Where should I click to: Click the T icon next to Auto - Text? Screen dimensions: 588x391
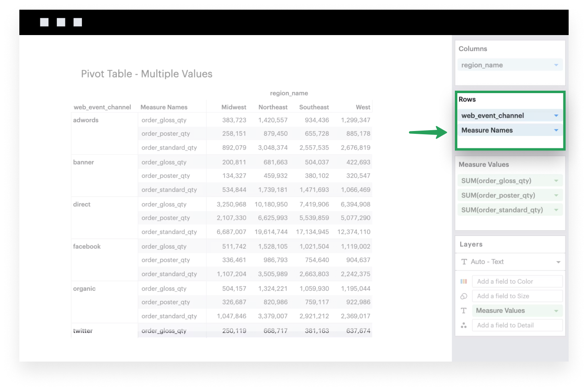pyautogui.click(x=464, y=262)
